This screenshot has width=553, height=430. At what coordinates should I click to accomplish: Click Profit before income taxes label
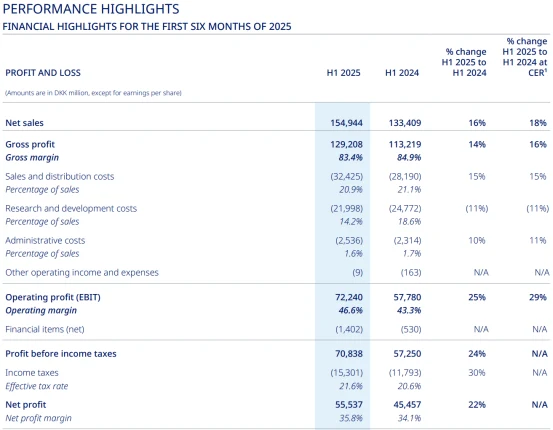pyautogui.click(x=61, y=354)
